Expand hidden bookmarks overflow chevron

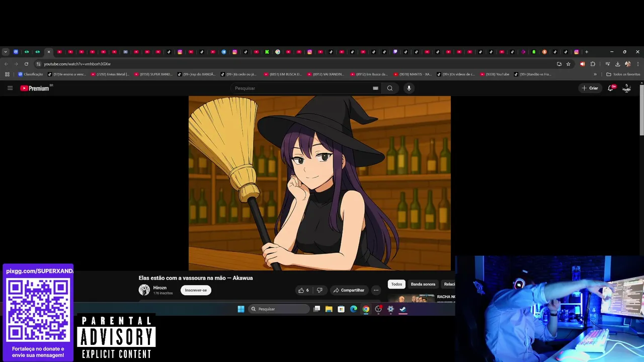point(596,74)
